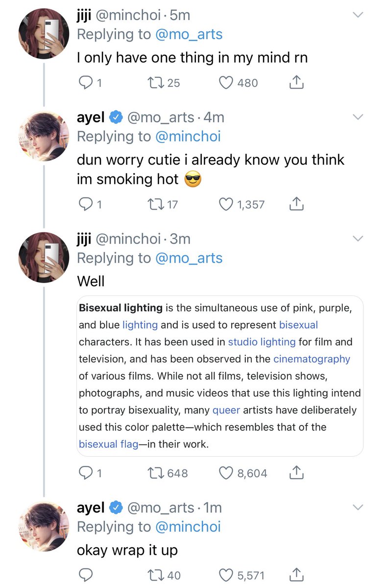Share the tweet with 1,357 likes
Viewport: 382px width, 588px height.
point(296,204)
